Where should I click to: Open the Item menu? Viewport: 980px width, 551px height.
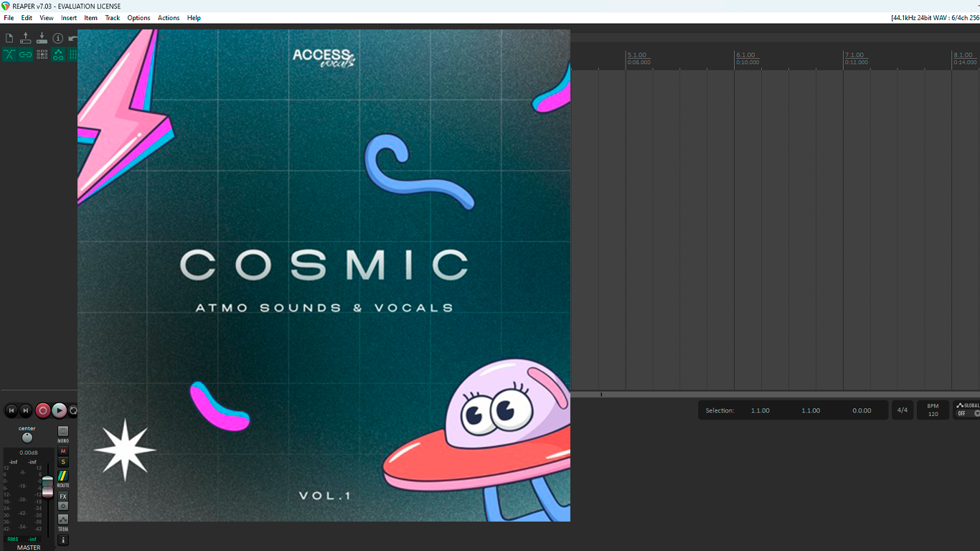[x=91, y=18]
